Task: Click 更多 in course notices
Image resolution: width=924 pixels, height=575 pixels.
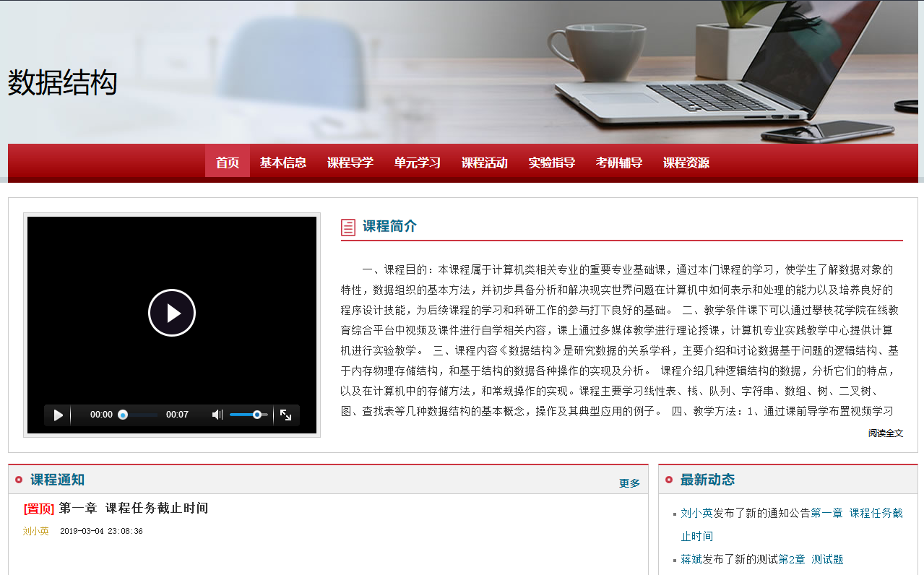Action: (629, 483)
